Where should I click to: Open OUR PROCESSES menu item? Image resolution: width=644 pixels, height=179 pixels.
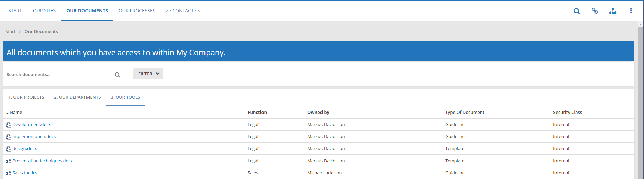(x=137, y=11)
